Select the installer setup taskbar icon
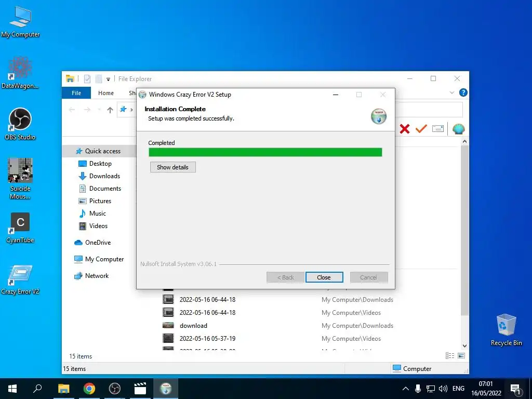The image size is (532, 399). [x=166, y=389]
